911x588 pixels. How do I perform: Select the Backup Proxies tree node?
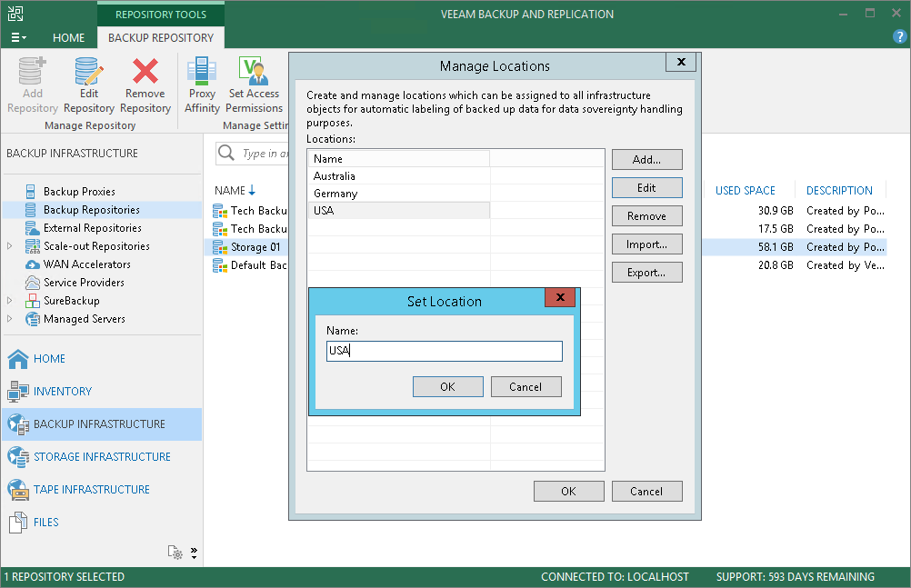click(x=79, y=192)
